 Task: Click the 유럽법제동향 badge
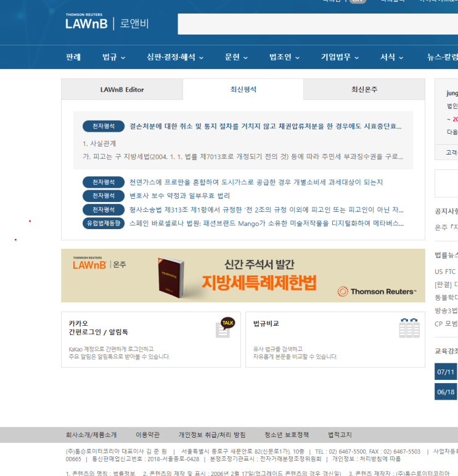104,224
